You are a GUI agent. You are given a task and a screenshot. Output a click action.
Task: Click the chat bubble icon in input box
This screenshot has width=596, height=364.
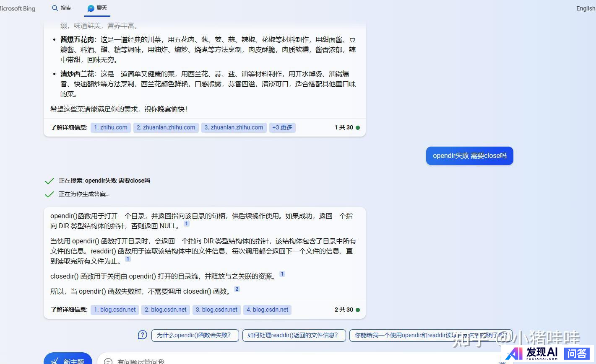[108, 361]
